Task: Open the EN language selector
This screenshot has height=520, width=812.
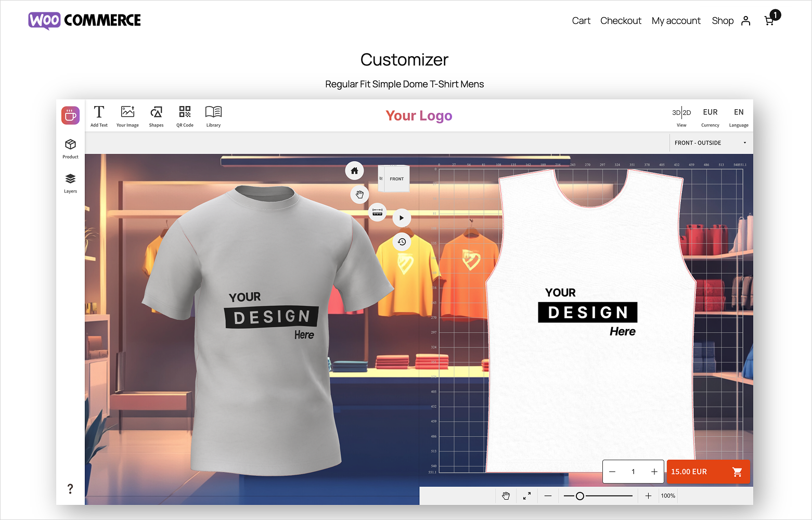Action: click(739, 116)
